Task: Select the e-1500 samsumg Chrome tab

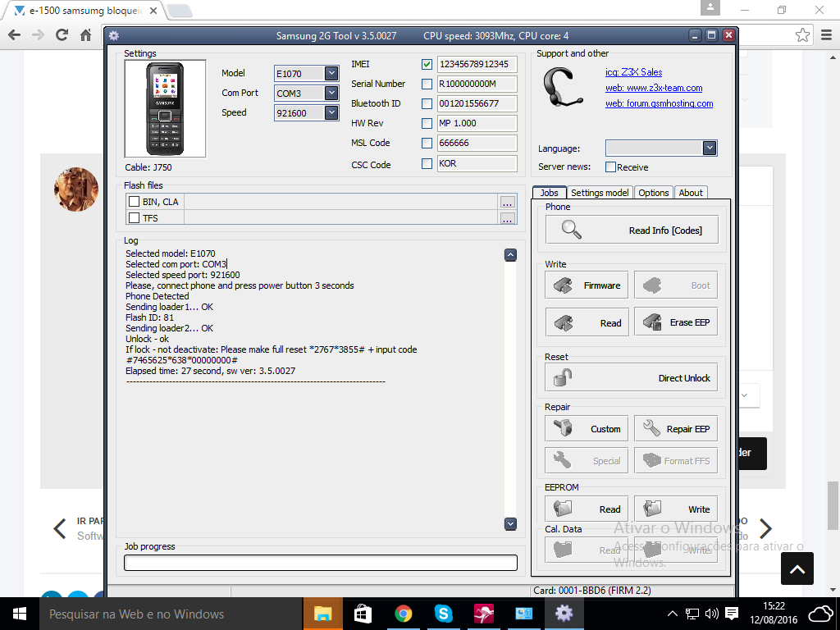Action: (x=84, y=11)
